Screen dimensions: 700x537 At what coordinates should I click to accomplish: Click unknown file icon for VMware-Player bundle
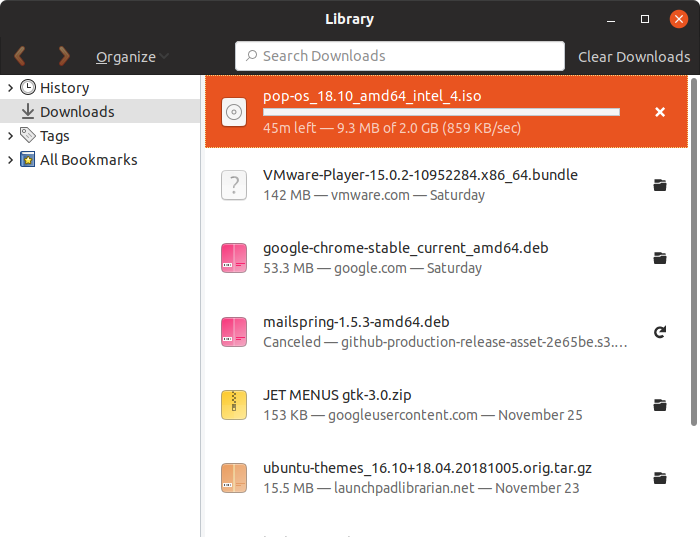coord(234,185)
